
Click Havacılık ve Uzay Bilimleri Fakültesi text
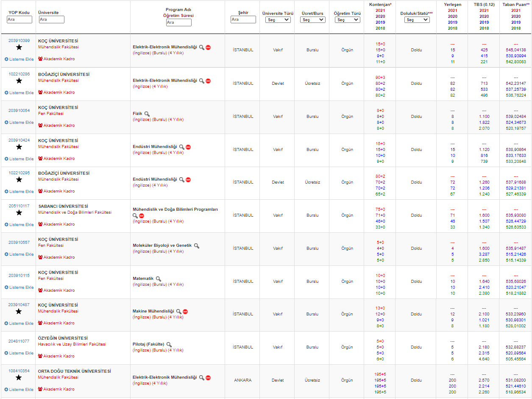[72, 344]
